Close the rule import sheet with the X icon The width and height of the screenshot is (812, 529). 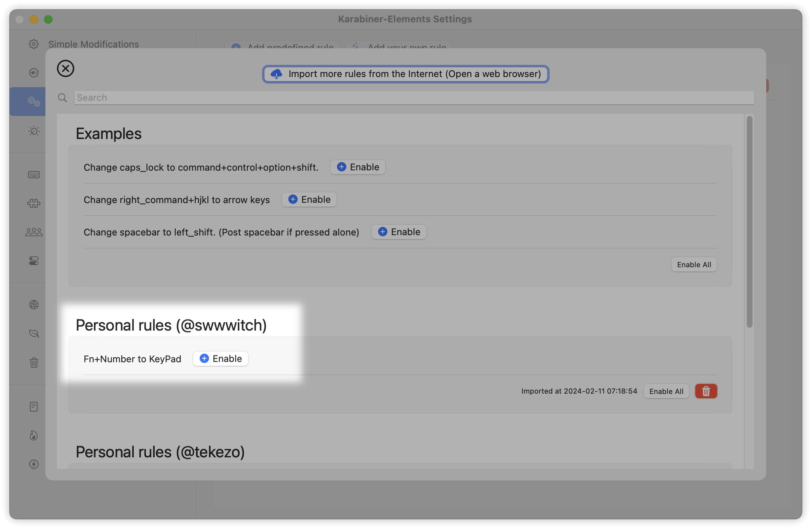pyautogui.click(x=66, y=68)
